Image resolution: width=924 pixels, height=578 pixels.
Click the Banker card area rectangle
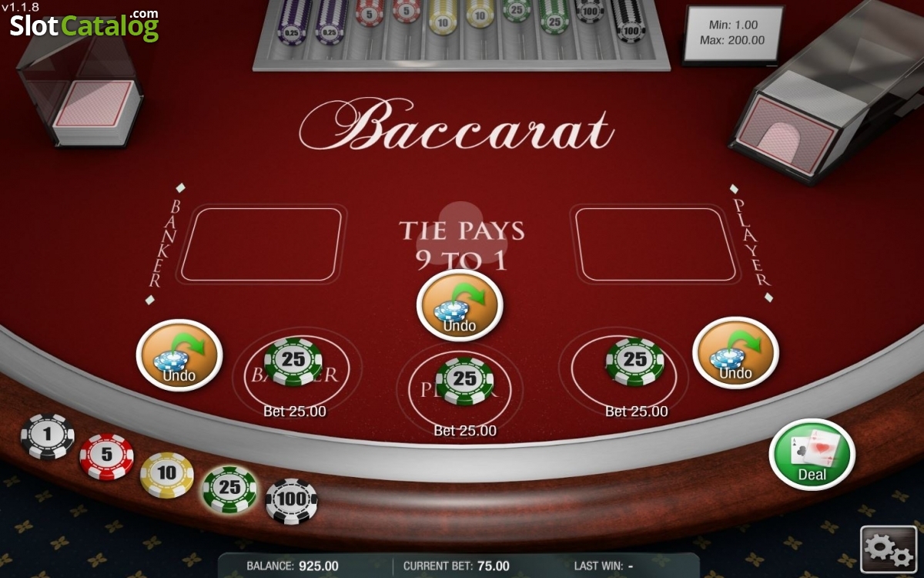pos(261,244)
